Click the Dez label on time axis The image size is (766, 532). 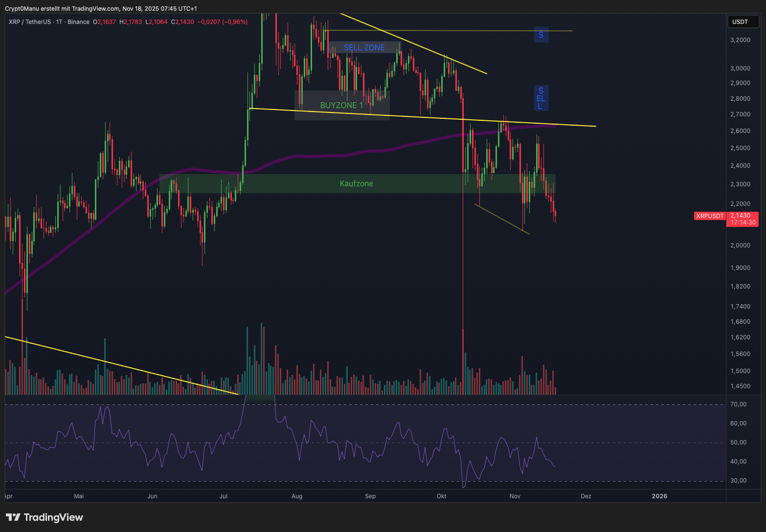[x=586, y=496]
